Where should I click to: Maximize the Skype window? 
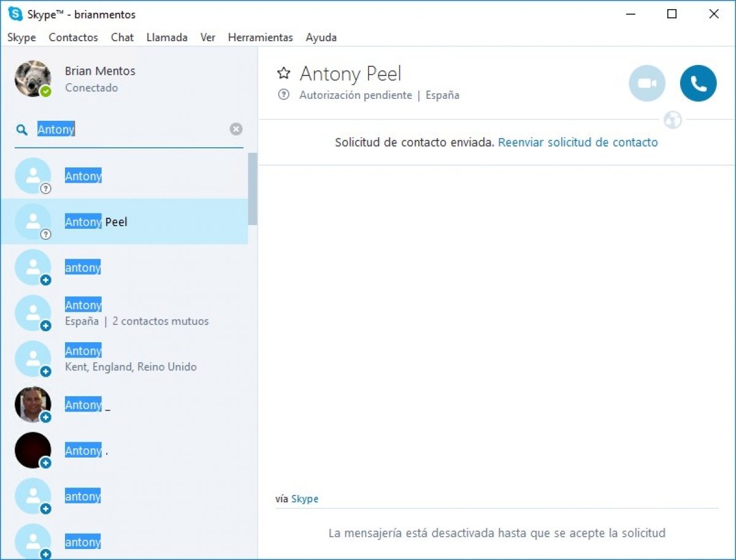(672, 14)
